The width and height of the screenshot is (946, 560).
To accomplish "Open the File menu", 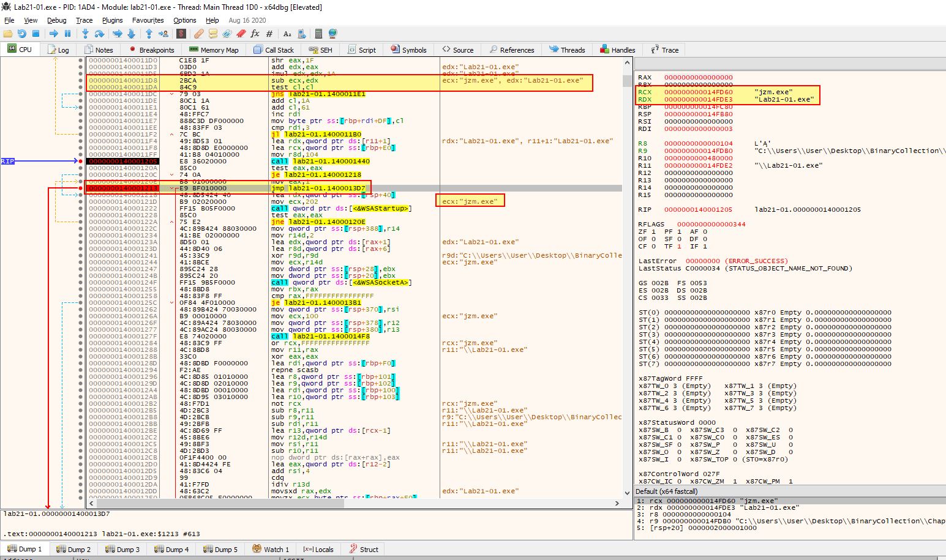I will pos(9,20).
